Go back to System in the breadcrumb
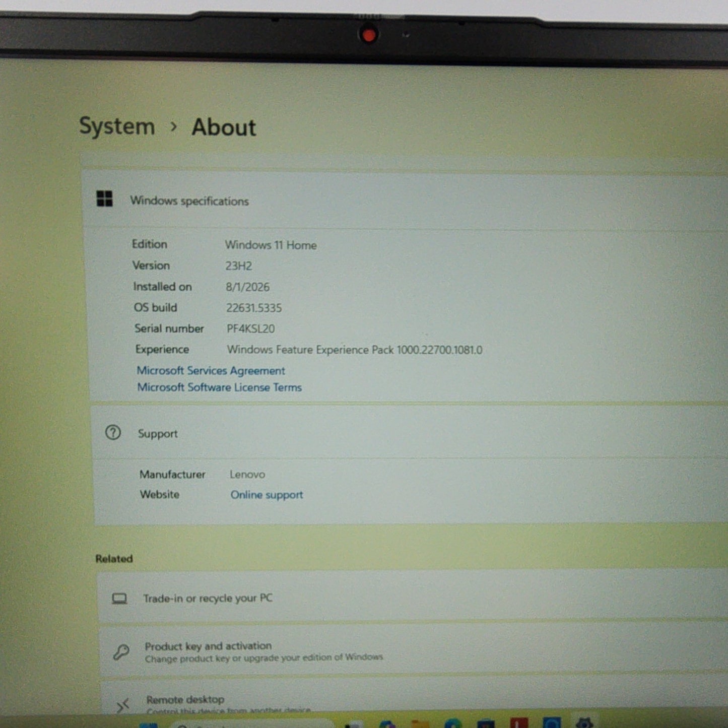 click(117, 126)
